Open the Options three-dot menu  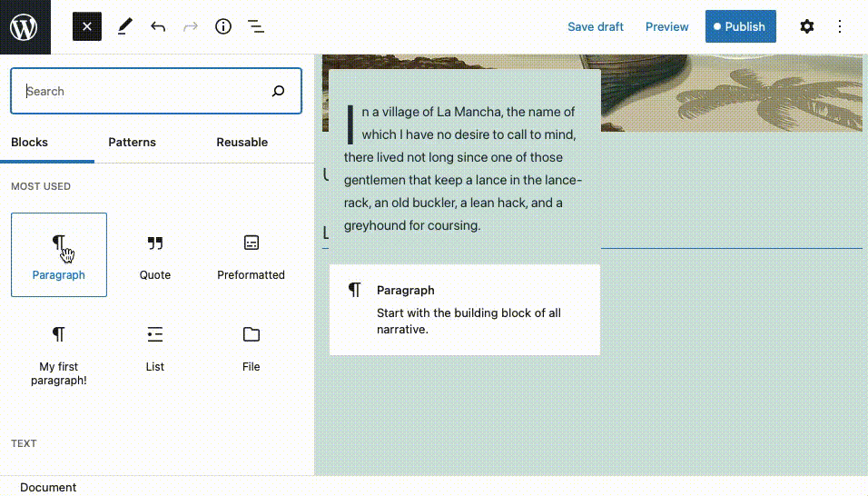click(x=839, y=26)
